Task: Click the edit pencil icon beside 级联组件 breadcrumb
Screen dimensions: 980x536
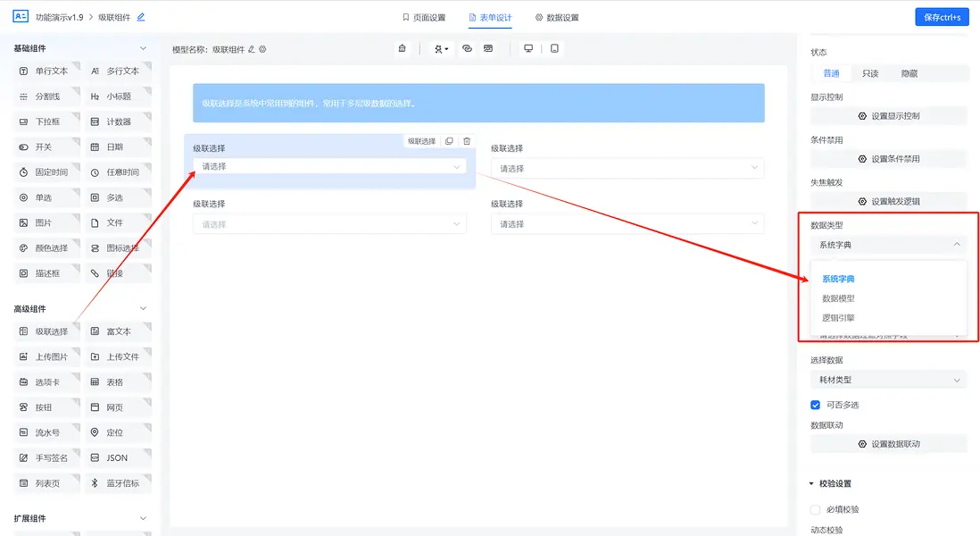Action: (x=141, y=17)
